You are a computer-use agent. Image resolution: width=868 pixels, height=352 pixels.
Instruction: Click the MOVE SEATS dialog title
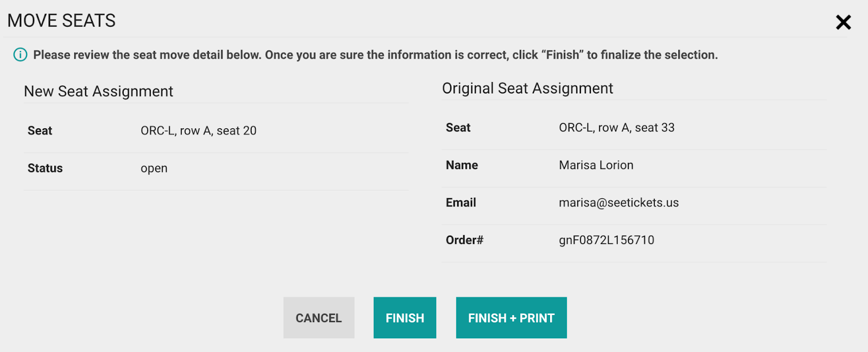coord(61,21)
